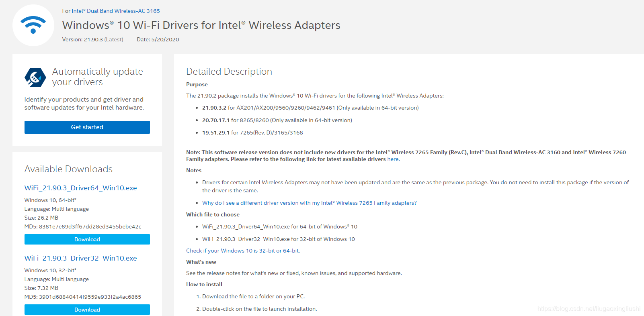Click the 'Size: 7.32 MB' text
The width and height of the screenshot is (644, 316).
click(41, 288)
